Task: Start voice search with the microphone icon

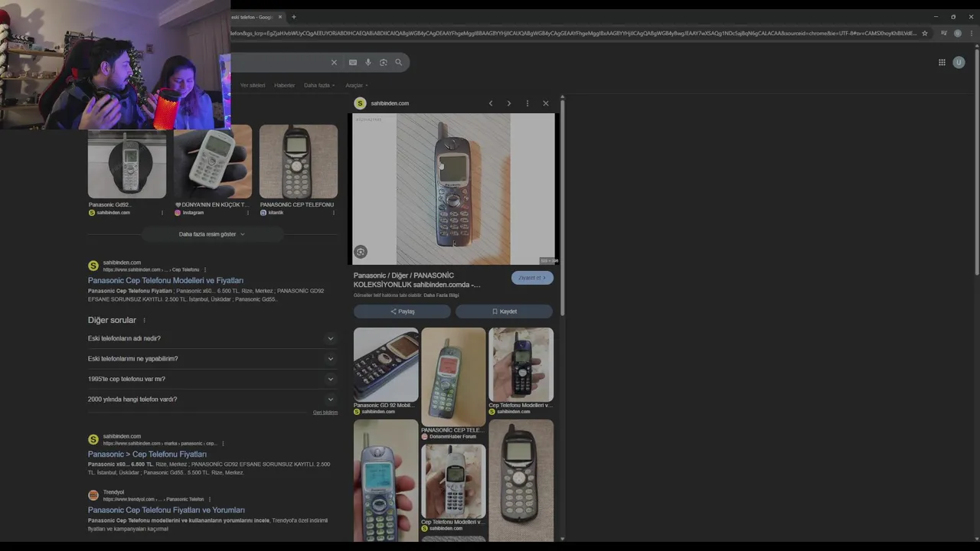Action: (x=367, y=63)
